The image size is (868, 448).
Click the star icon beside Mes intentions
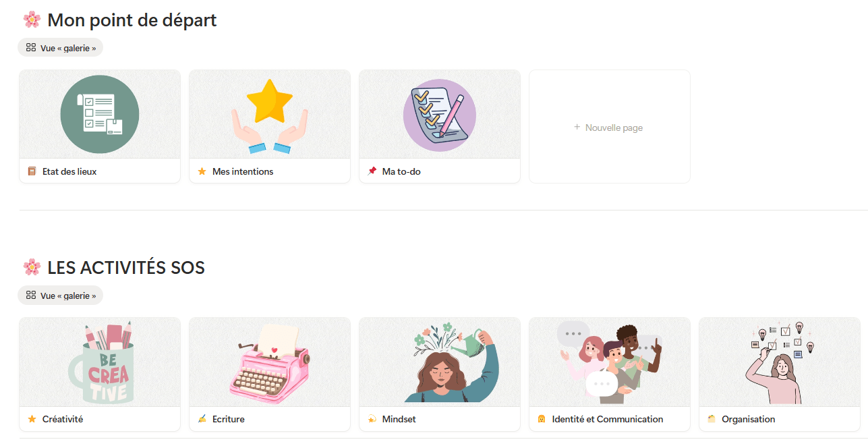202,171
